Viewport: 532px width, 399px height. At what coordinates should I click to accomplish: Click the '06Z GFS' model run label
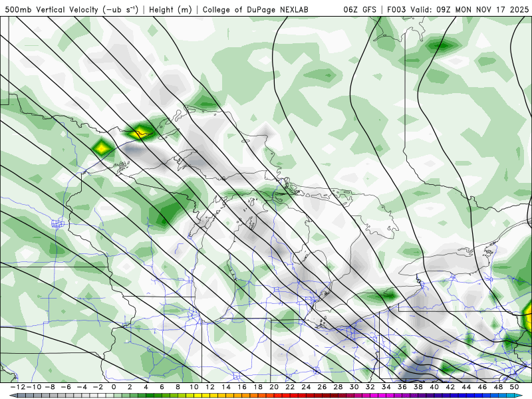360,9
